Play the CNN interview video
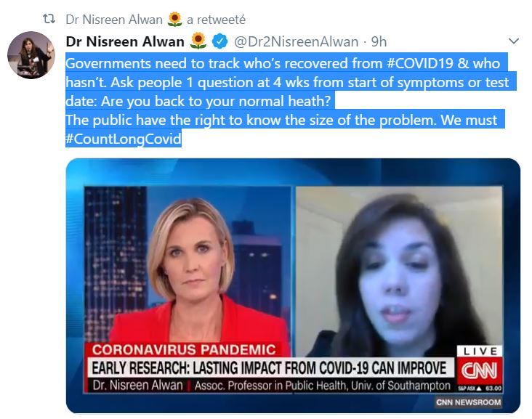 pos(293,286)
